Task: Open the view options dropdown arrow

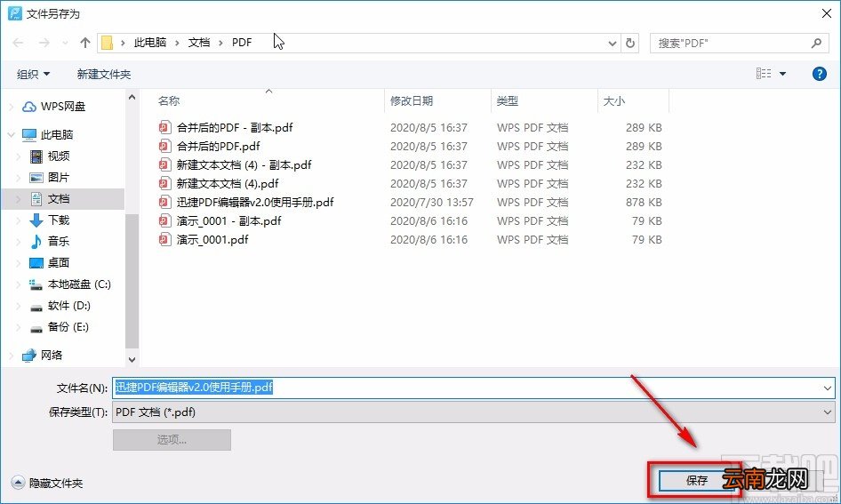Action: click(x=782, y=74)
